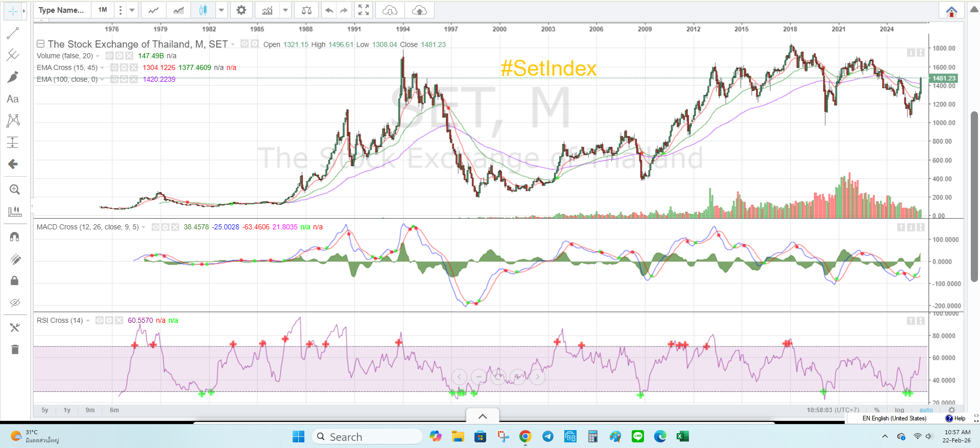Click the 1M interval button
This screenshot has height=448, width=980.
coord(103,10)
